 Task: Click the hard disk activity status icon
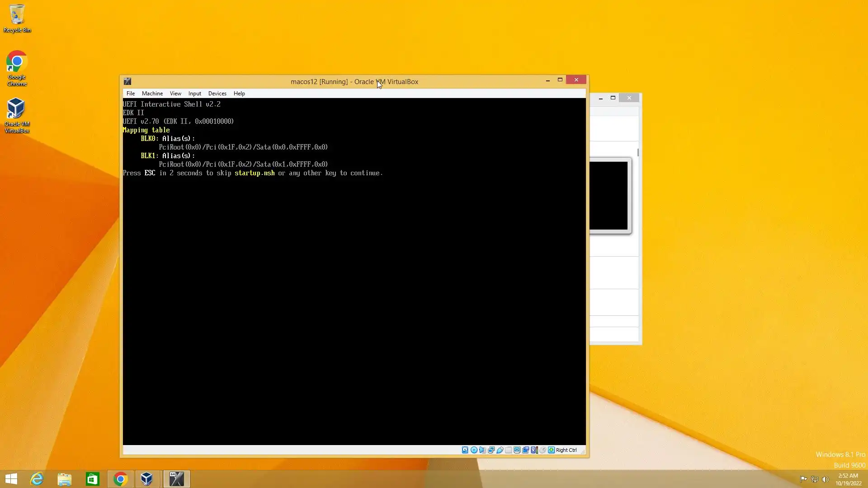pyautogui.click(x=465, y=450)
